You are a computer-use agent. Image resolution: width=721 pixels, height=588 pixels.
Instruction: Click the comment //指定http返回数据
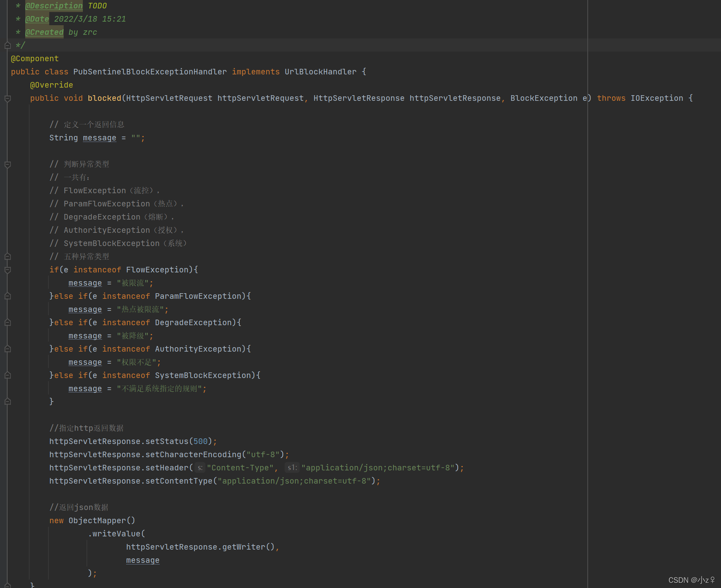pos(86,428)
